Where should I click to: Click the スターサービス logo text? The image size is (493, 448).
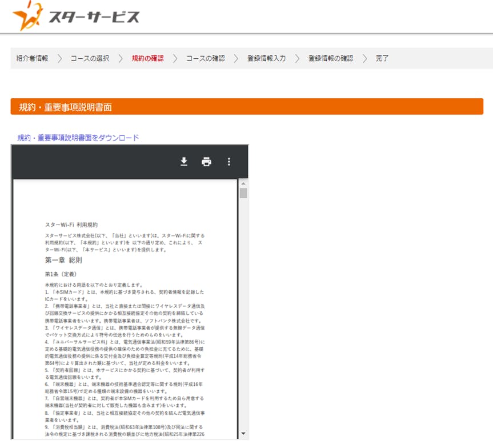[93, 17]
